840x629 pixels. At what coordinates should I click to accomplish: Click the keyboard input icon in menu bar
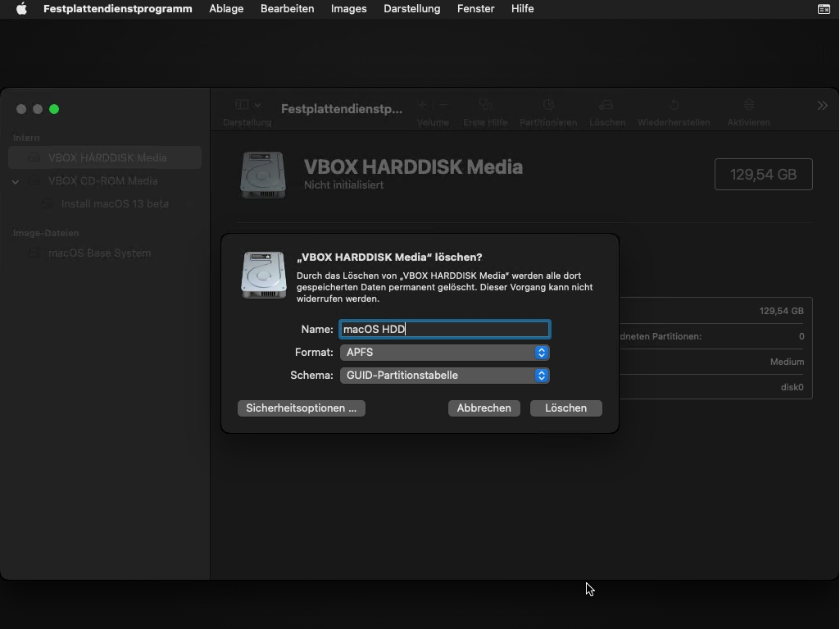[824, 8]
